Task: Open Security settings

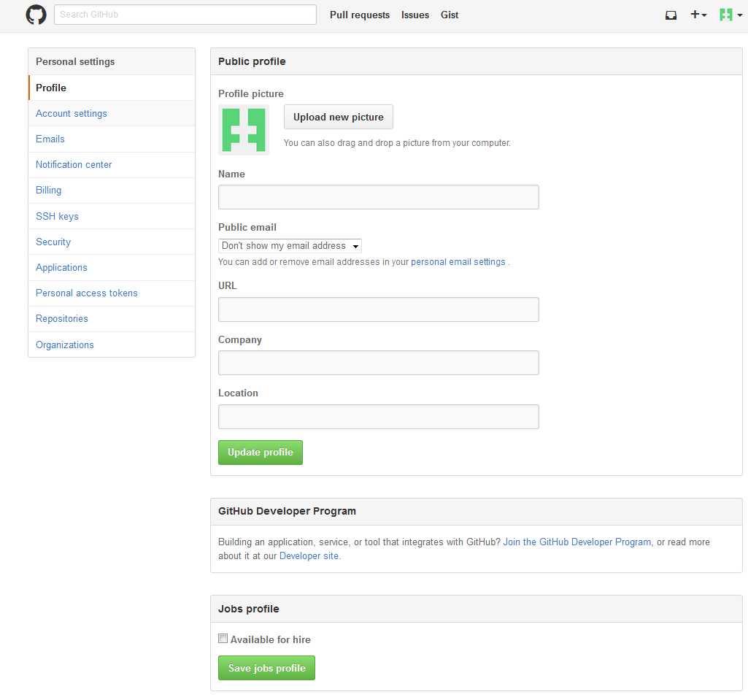Action: (x=112, y=242)
